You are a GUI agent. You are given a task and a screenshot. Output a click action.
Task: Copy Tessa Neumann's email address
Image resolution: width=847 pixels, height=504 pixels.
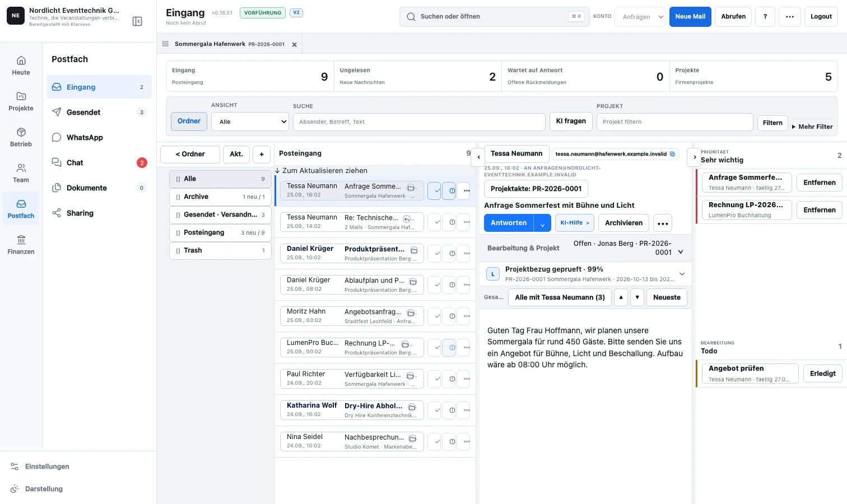coord(673,154)
